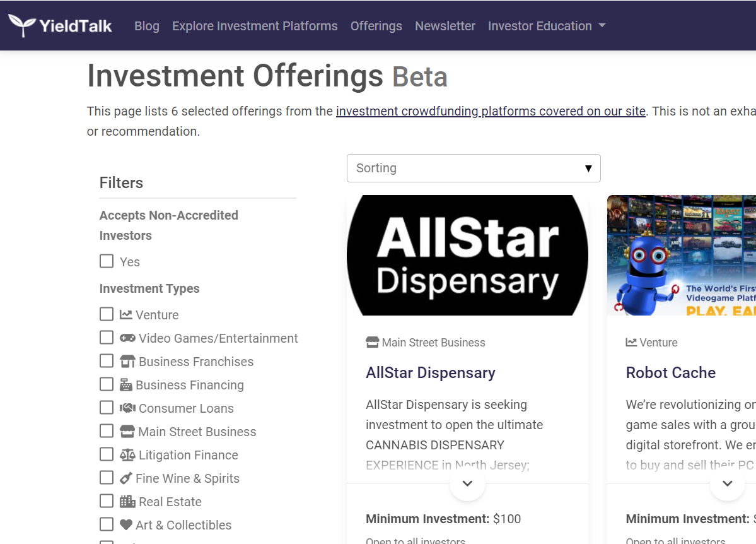
Task: Open the Sorting dropdown
Action: tap(474, 168)
